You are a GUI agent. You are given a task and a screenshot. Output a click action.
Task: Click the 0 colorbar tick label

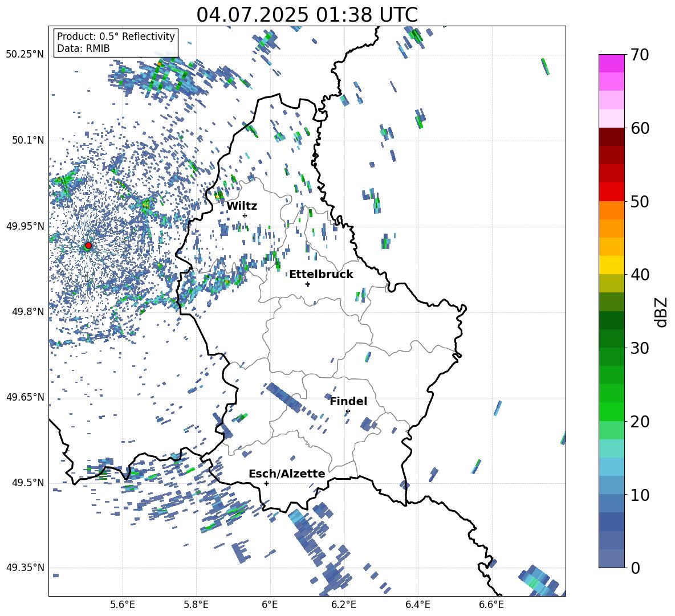pyautogui.click(x=635, y=568)
